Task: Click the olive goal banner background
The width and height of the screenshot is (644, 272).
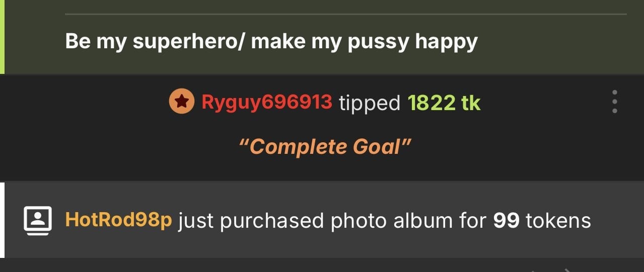Action: click(x=554, y=45)
